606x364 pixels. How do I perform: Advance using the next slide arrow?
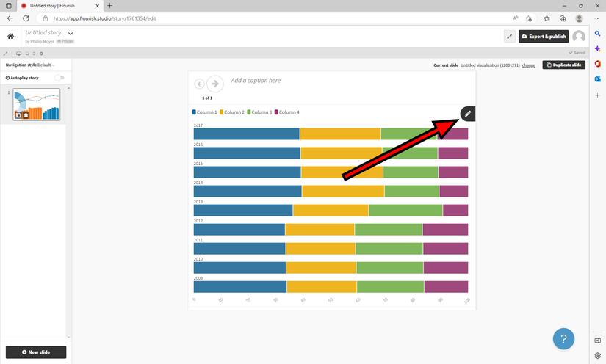click(215, 84)
